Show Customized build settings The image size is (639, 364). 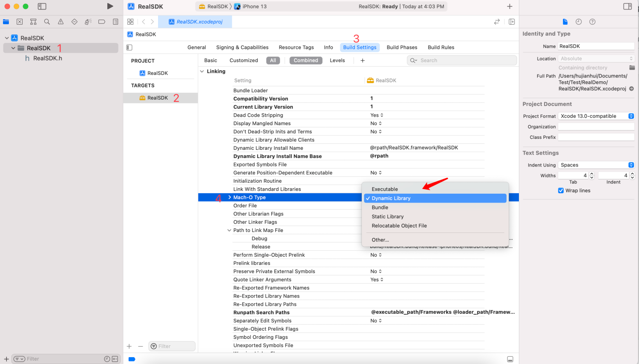point(244,60)
